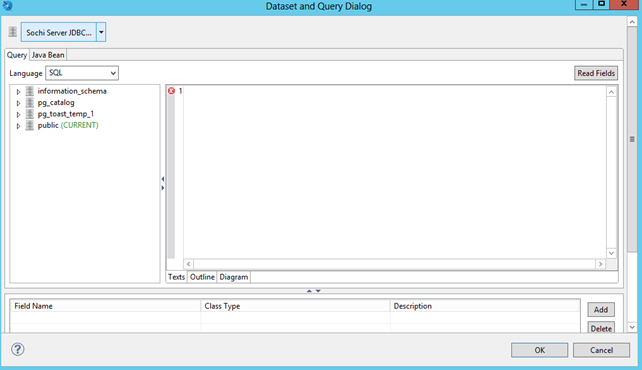Image resolution: width=642 pixels, height=370 pixels.
Task: Expand the information_schema tree node
Action: click(x=18, y=92)
